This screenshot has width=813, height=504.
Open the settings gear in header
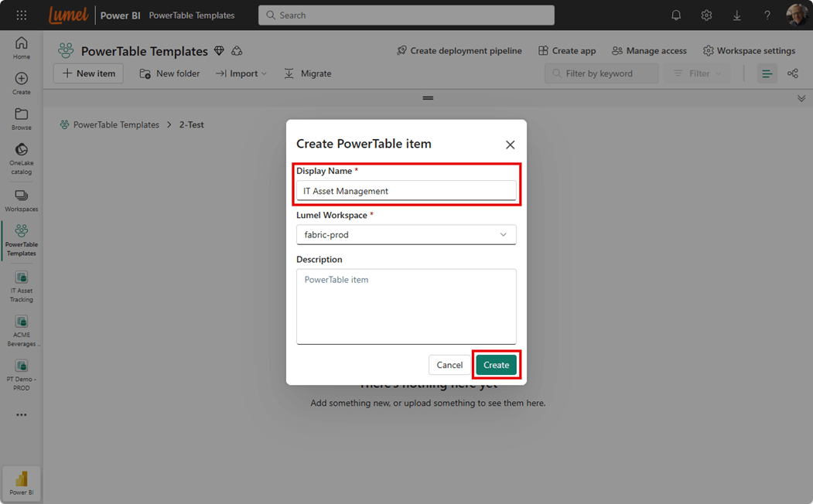(706, 15)
